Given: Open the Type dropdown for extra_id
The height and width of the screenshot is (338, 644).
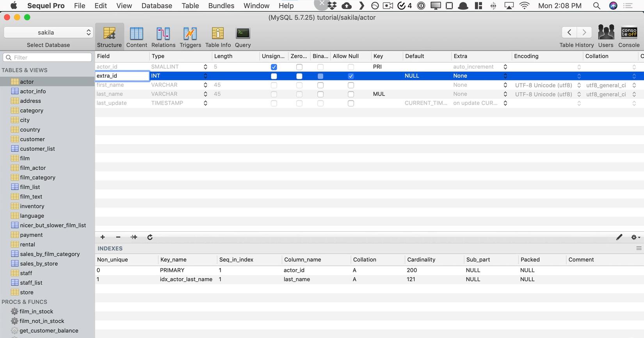Looking at the screenshot, I should (x=205, y=76).
